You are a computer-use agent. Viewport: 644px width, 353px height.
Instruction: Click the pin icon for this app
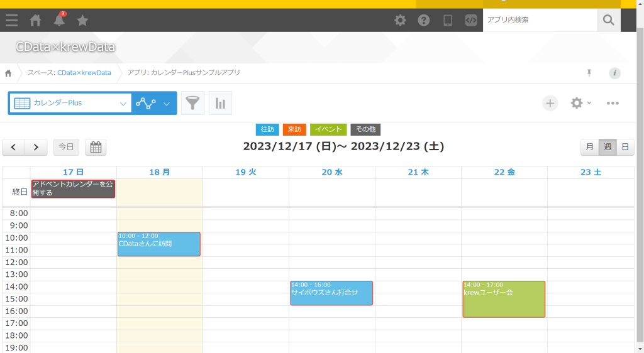click(x=589, y=73)
